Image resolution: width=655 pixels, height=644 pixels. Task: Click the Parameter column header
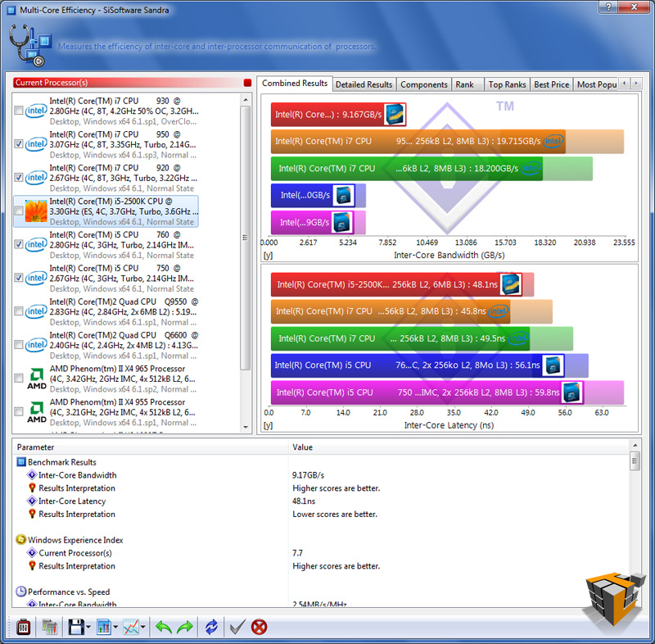coord(151,447)
